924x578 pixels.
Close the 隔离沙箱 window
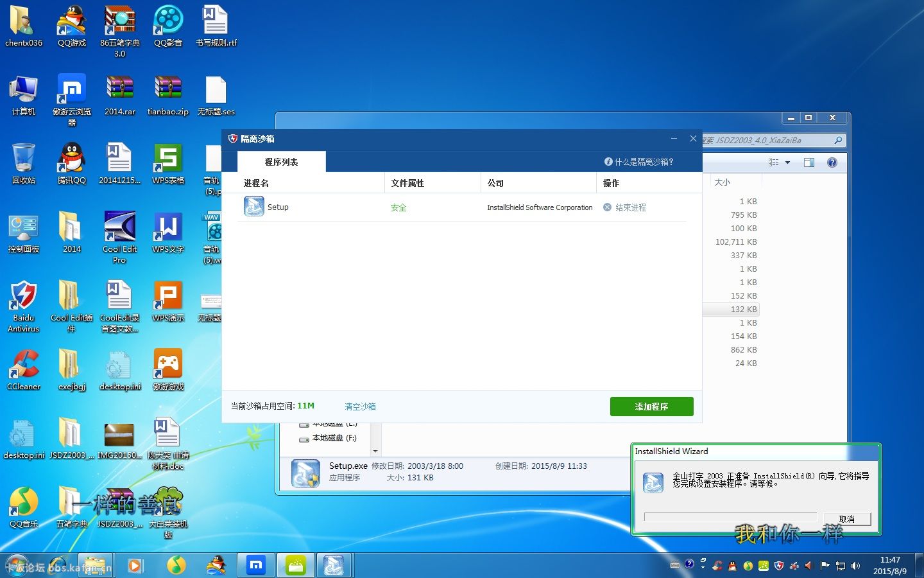coord(693,138)
